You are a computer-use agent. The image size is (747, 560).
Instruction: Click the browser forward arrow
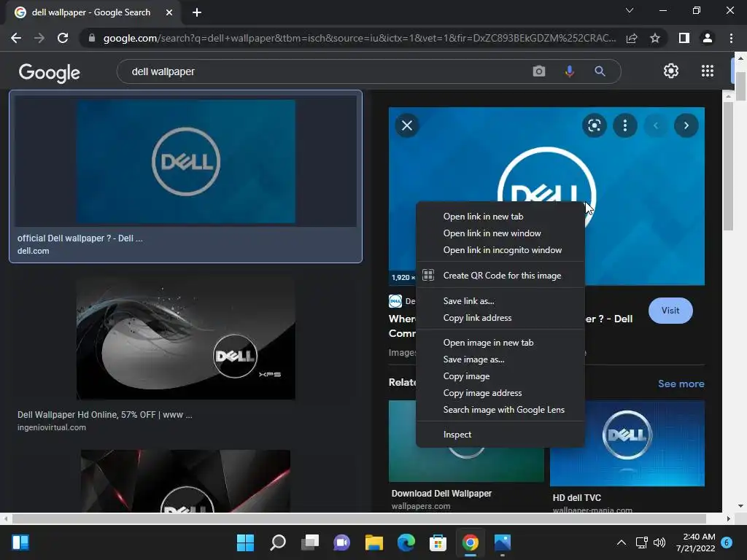click(39, 38)
